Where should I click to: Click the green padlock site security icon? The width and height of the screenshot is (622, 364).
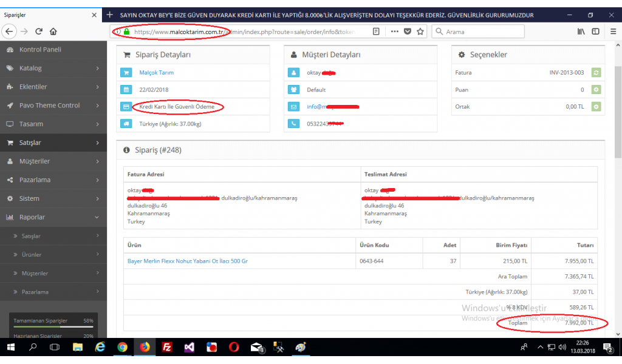(126, 32)
